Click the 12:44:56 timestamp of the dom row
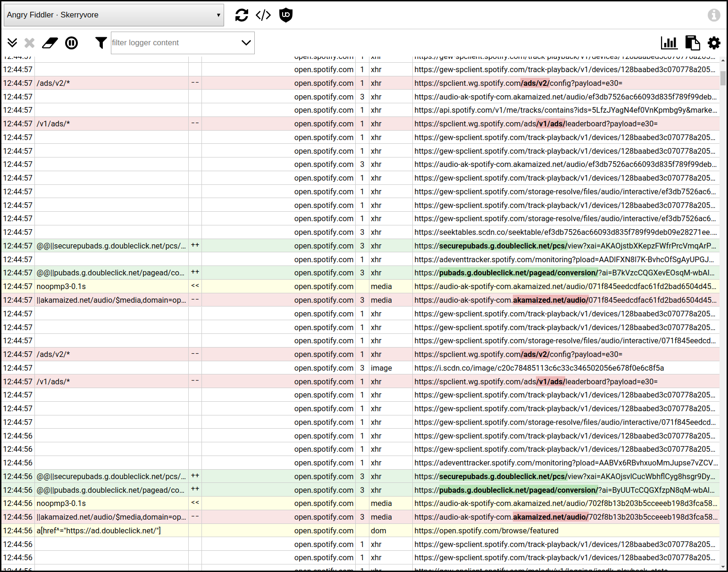728x572 pixels. 18,531
